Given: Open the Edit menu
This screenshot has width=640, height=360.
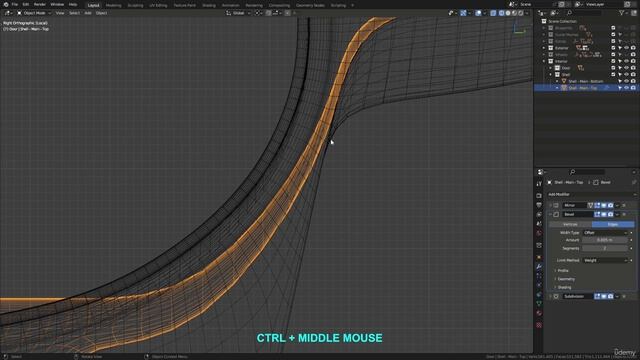Looking at the screenshot, I should pos(26,4).
